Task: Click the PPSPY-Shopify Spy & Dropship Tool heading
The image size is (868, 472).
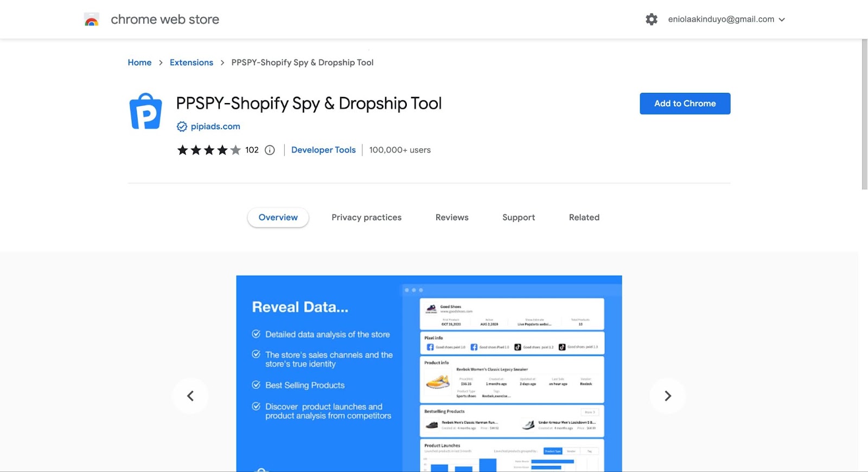Action: [309, 103]
